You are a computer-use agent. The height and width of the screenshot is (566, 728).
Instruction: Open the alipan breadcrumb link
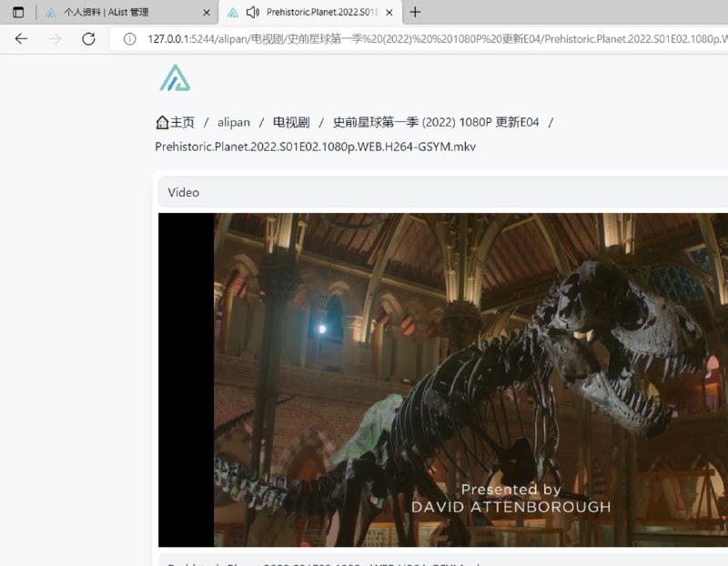pyautogui.click(x=233, y=121)
